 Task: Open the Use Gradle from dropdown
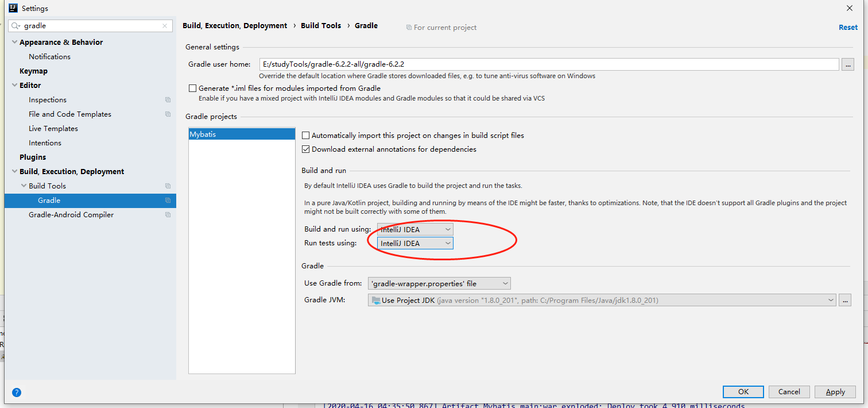tap(439, 283)
